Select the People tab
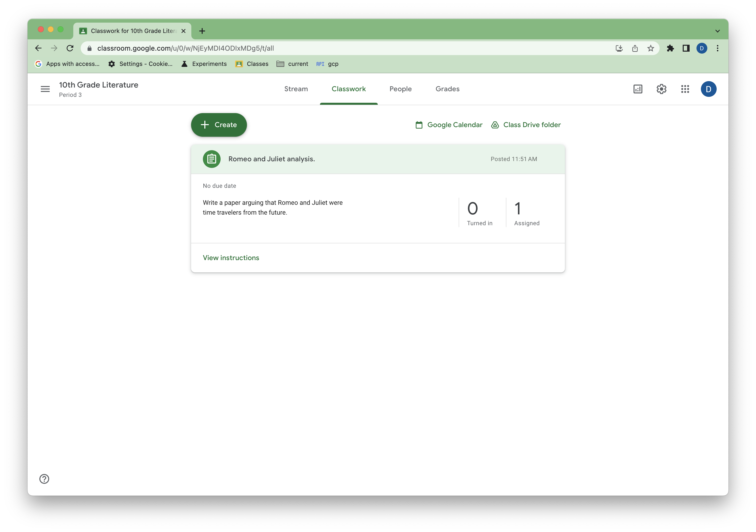 coord(400,89)
